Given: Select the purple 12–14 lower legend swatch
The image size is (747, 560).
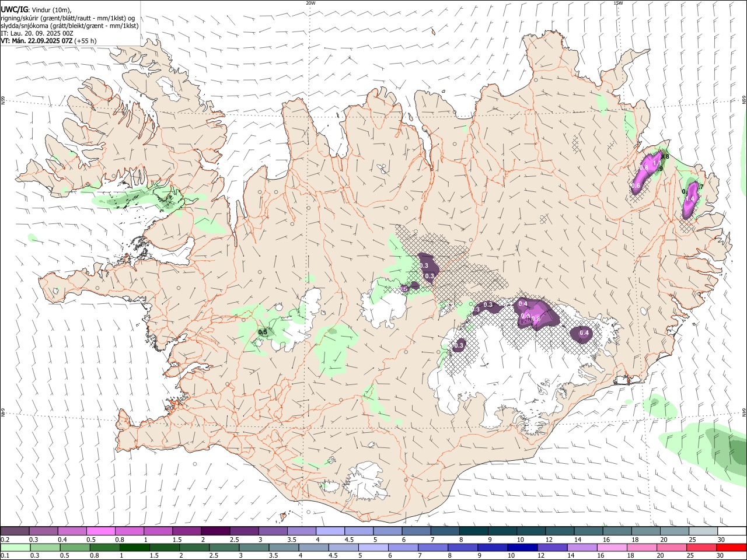Looking at the screenshot, I should [553, 547].
